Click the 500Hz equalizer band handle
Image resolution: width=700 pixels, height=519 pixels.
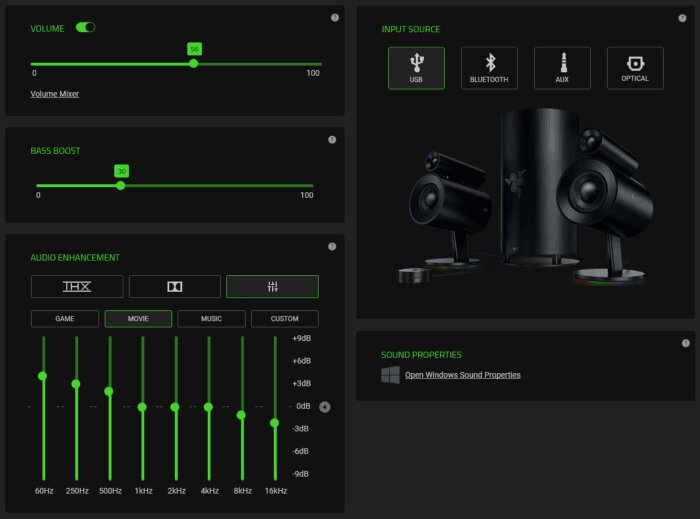click(108, 391)
